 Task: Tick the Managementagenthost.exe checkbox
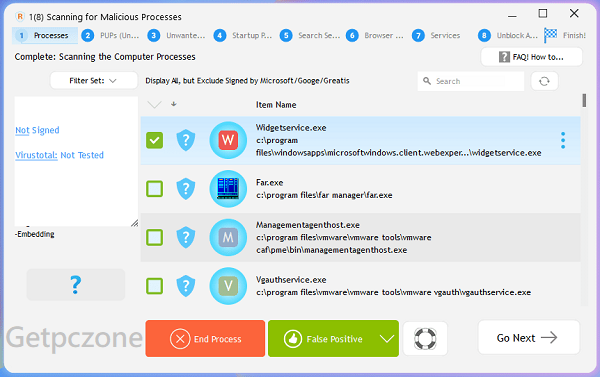click(155, 237)
